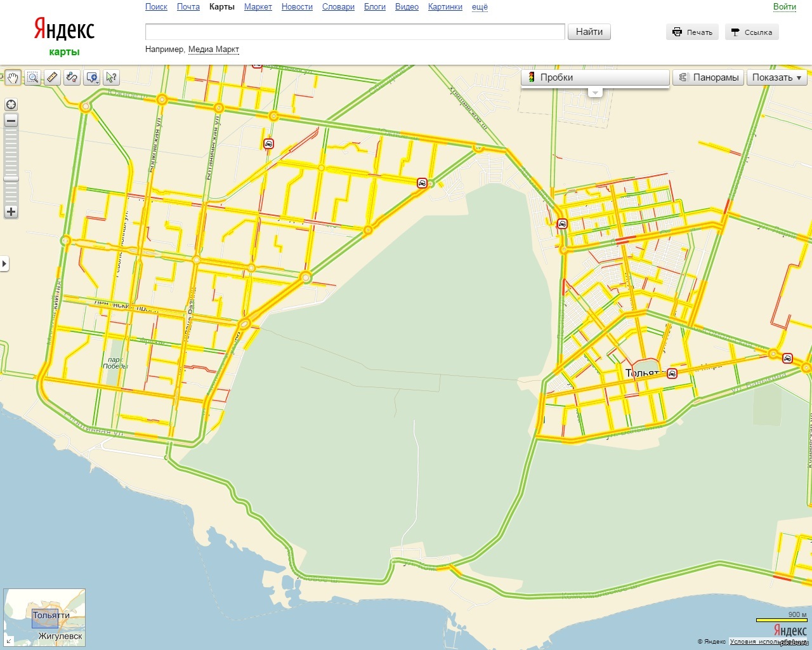Click the Ссылка link button
Image resolution: width=812 pixels, height=650 pixels.
tap(752, 32)
